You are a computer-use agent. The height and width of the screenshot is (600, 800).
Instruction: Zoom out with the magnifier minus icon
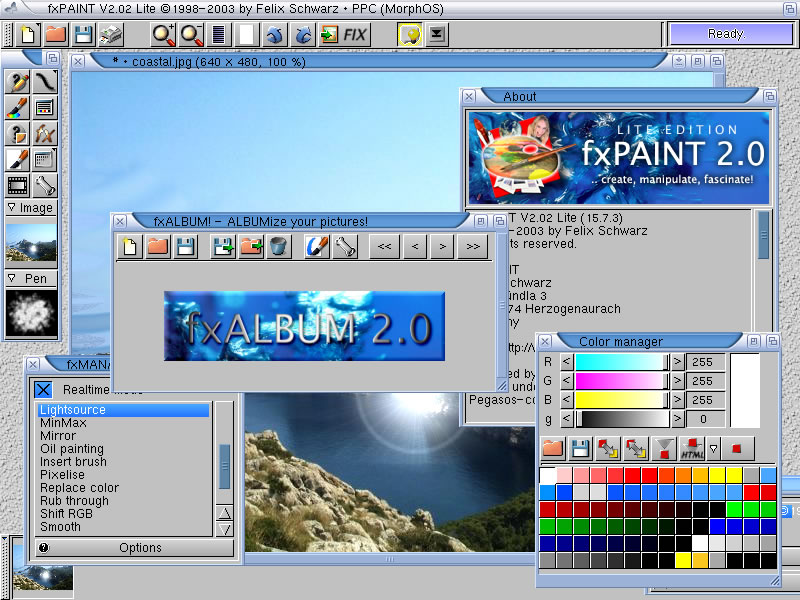191,35
